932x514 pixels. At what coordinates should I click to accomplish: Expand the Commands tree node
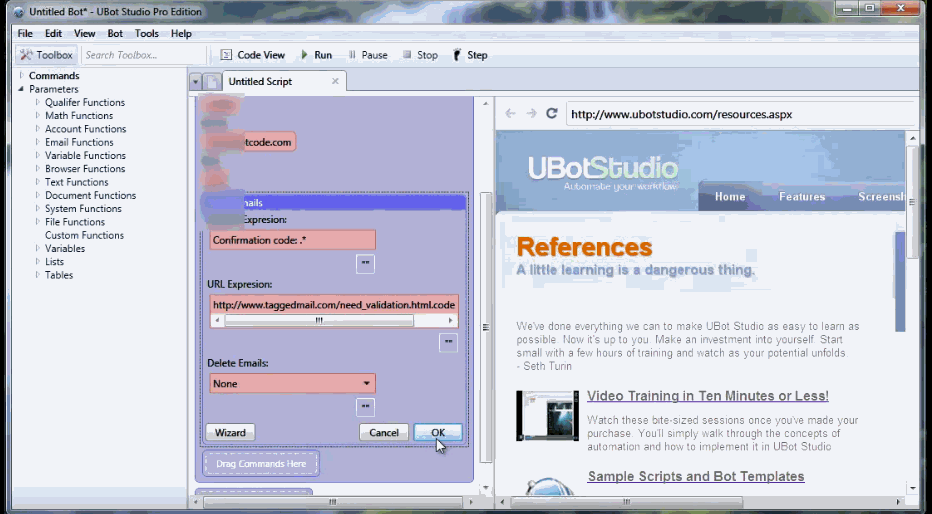coord(21,75)
